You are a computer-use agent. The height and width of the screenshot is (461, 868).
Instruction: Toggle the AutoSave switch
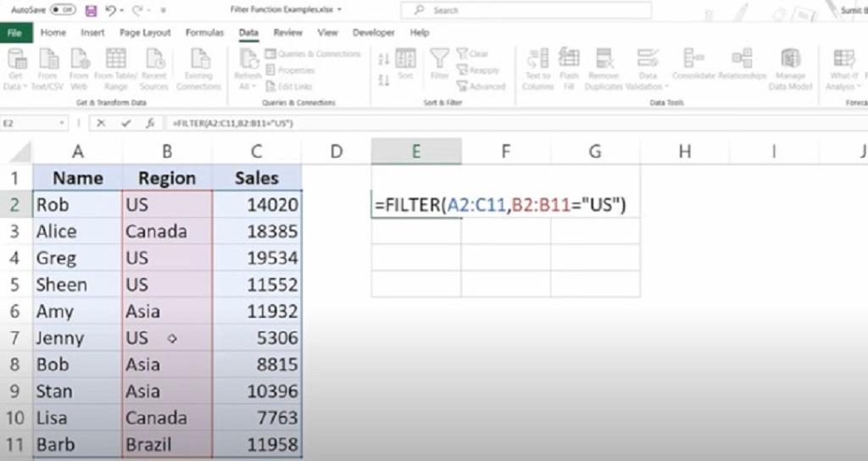coord(63,10)
